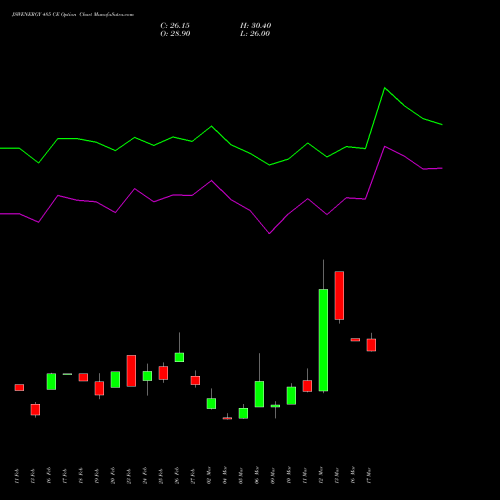The height and width of the screenshot is (500, 500).
Task: Select the 17 Mar date label
Action: click(x=369, y=476)
